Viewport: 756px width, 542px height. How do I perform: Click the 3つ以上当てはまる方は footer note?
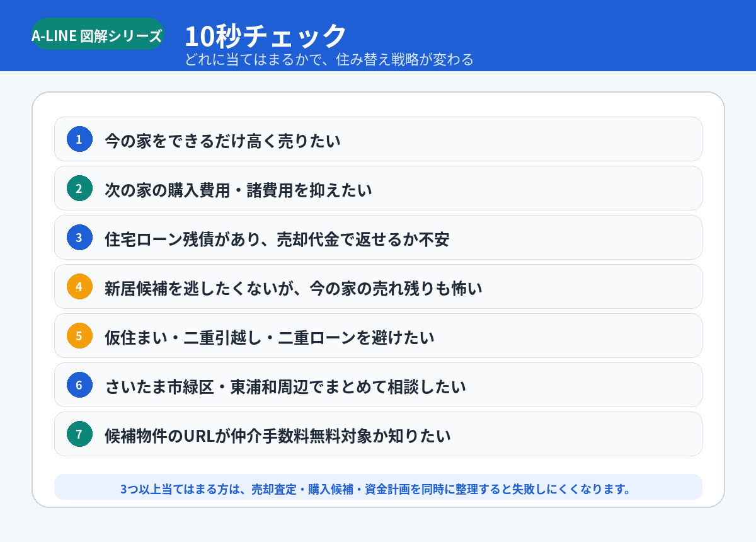(378, 487)
